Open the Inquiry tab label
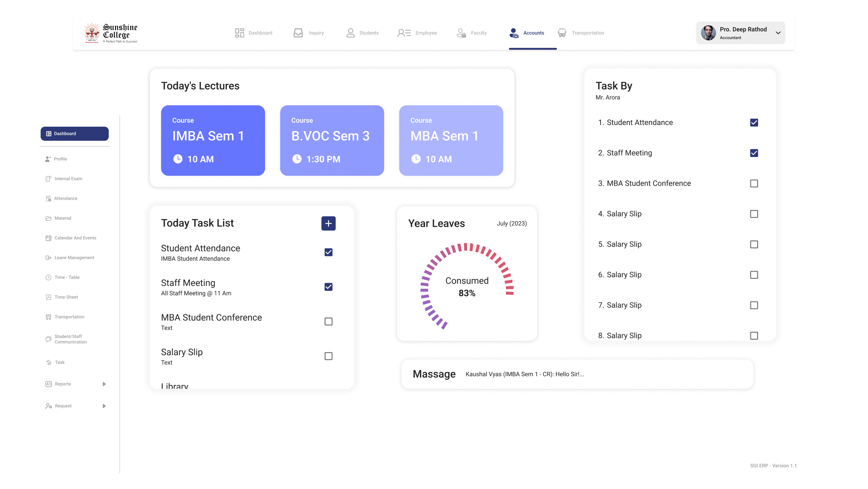Screen dimensions: 868x489 [x=316, y=33]
